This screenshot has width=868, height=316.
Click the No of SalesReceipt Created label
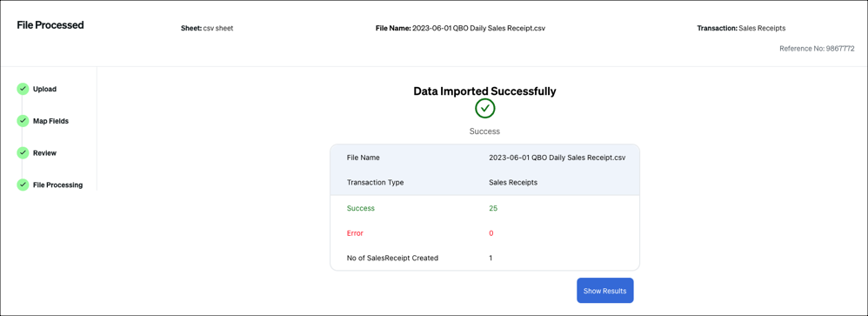tap(392, 258)
